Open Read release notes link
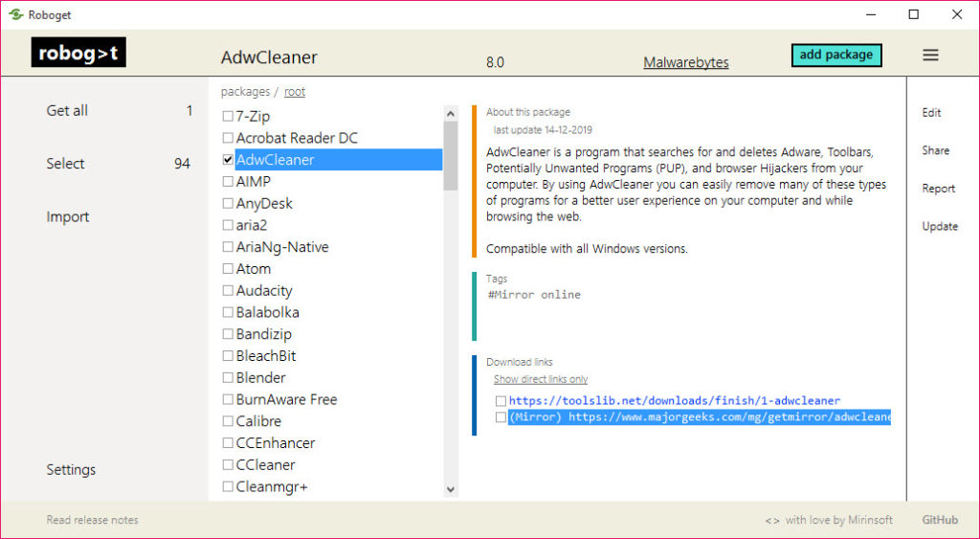 [92, 520]
